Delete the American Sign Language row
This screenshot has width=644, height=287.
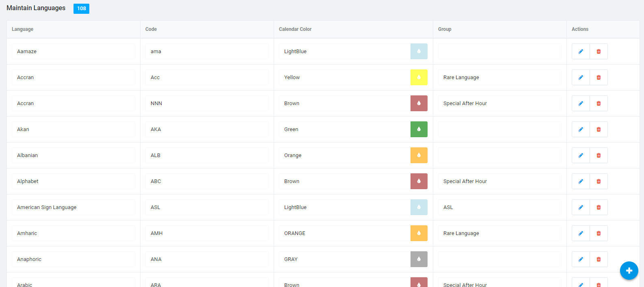click(599, 207)
